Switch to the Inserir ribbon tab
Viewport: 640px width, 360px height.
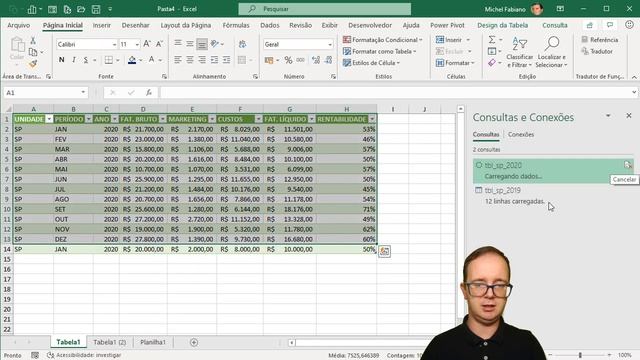point(102,25)
